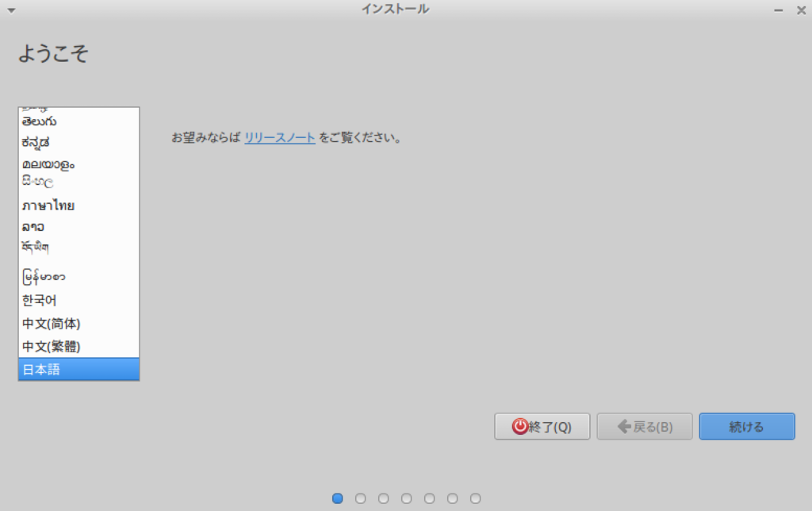Click the 続ける button to continue installation
Screen dimensions: 812x511
pyautogui.click(x=746, y=426)
